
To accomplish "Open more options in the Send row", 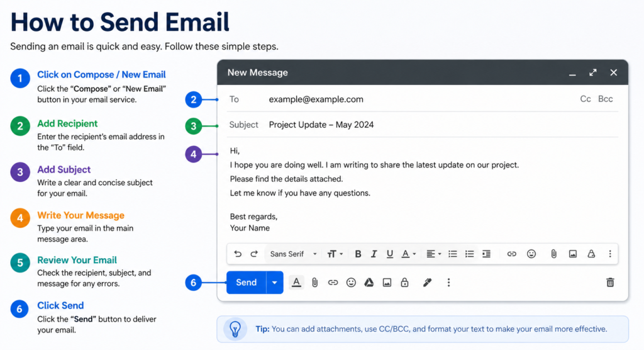I will point(448,283).
